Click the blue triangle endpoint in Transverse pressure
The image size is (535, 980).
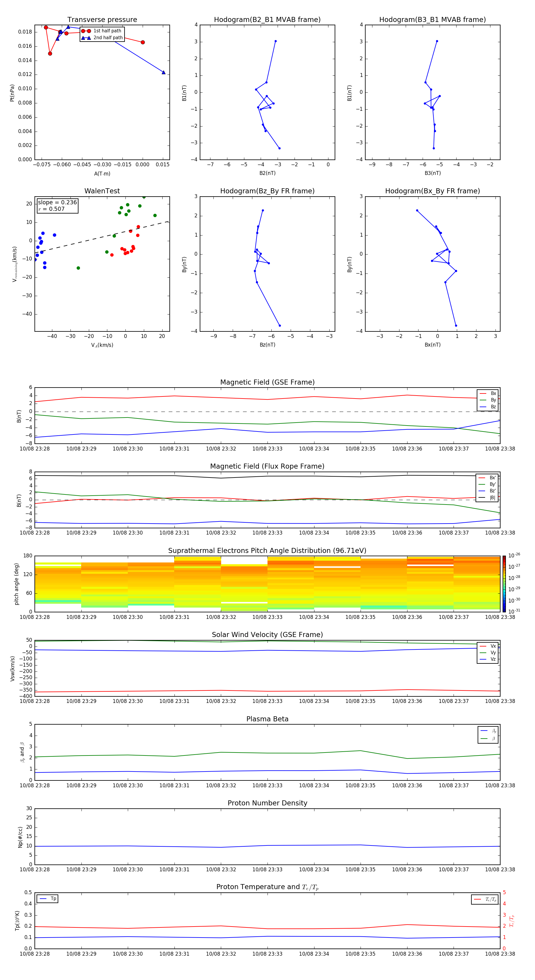click(x=163, y=72)
